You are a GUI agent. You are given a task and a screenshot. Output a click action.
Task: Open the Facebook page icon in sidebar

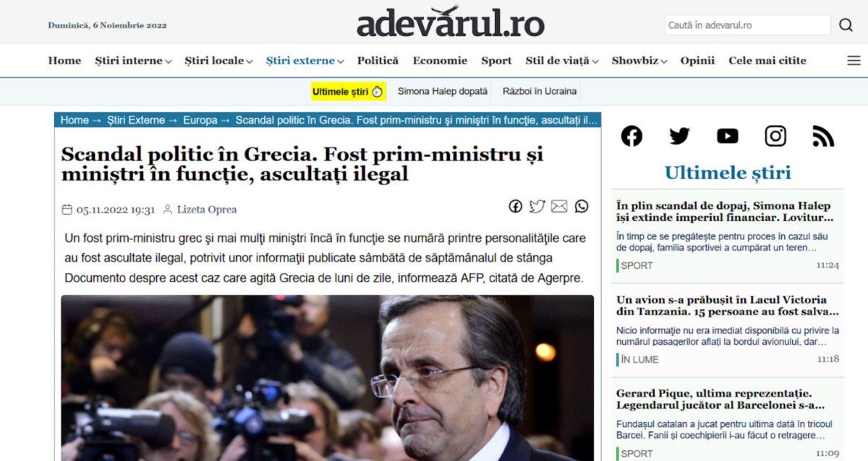click(x=631, y=136)
